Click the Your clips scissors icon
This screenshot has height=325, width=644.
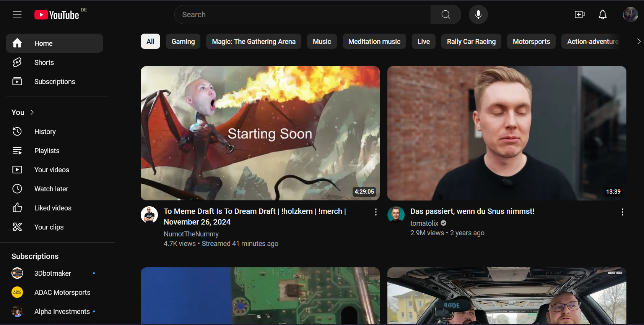coord(17,227)
